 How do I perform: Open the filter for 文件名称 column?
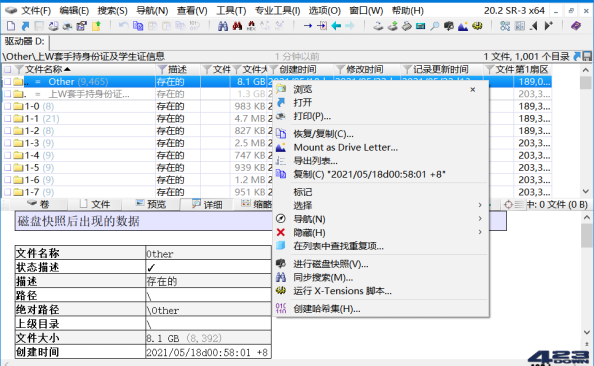19,69
